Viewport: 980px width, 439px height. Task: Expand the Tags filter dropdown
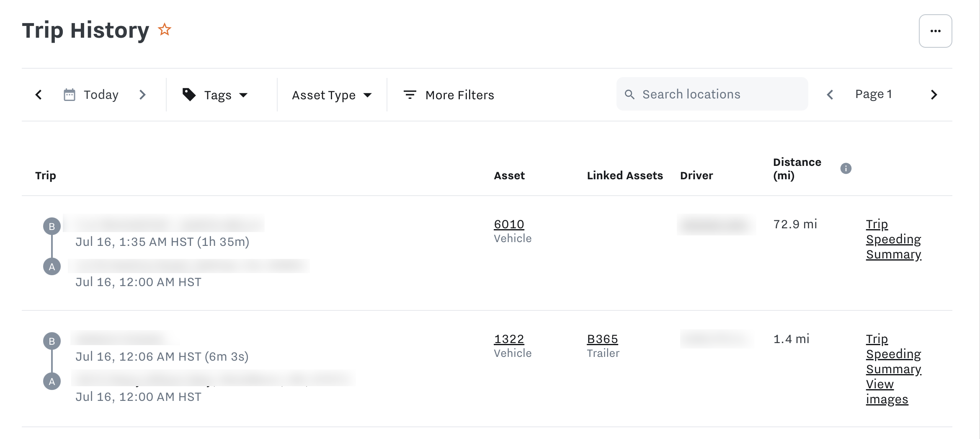216,95
